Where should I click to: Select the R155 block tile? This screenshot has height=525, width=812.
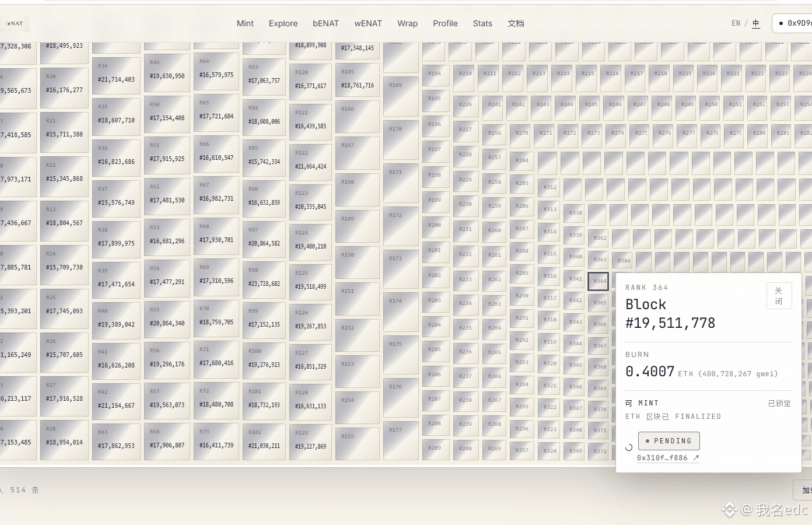(358, 444)
